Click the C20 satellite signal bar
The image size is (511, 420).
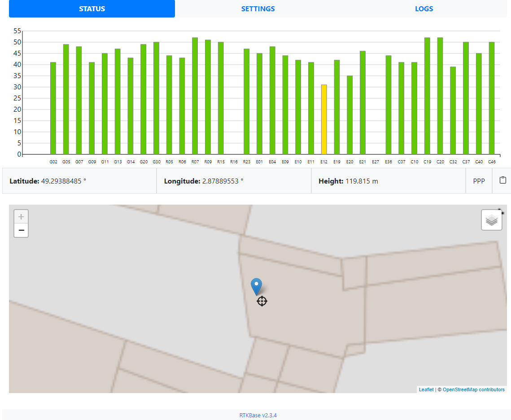pos(440,96)
